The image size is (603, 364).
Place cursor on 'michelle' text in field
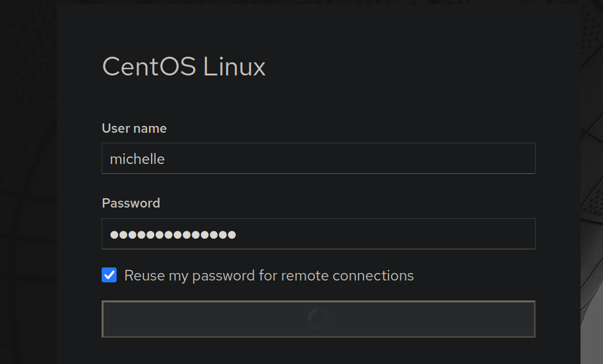pyautogui.click(x=137, y=159)
